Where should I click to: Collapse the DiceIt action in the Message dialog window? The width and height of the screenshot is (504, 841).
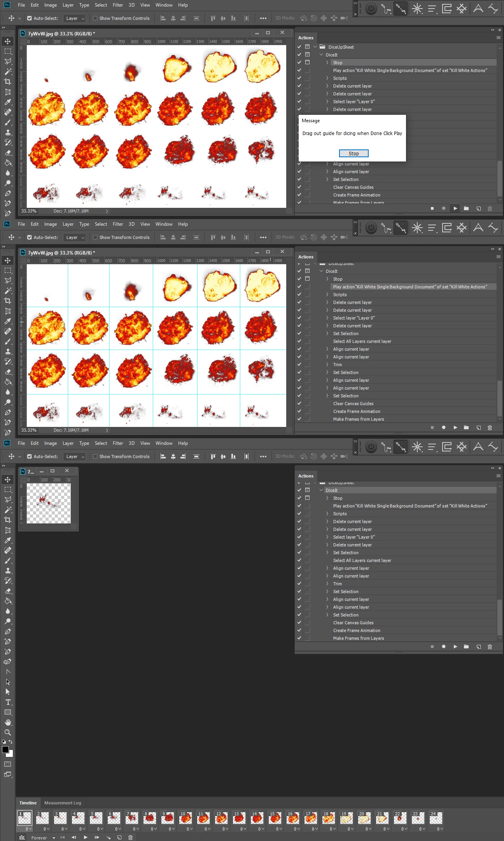click(321, 55)
